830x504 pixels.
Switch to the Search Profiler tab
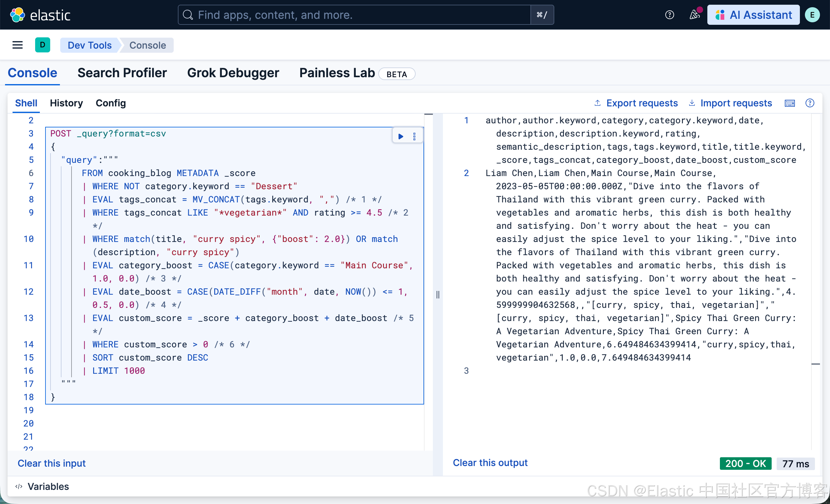point(122,73)
